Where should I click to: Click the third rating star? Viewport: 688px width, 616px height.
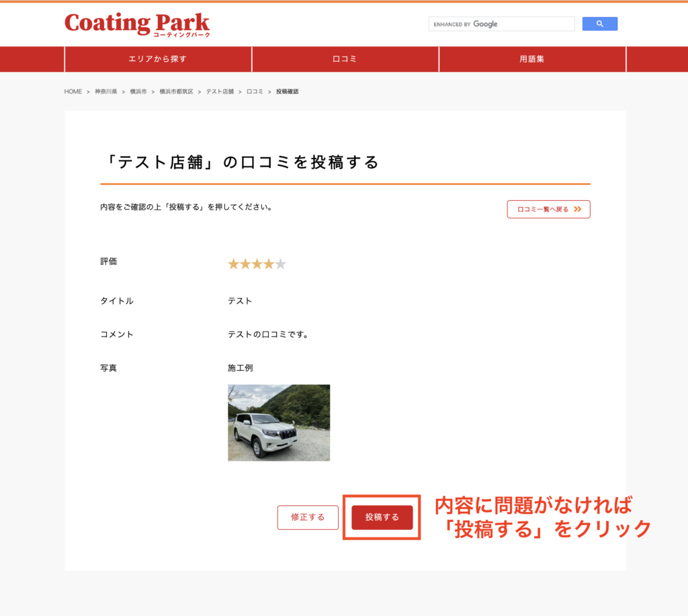tap(257, 264)
